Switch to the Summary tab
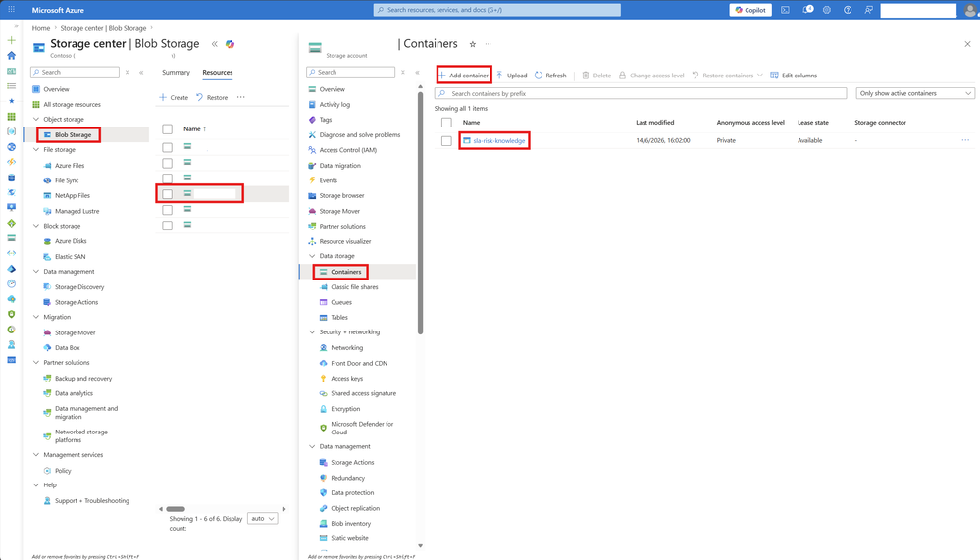980x560 pixels. 176,73
